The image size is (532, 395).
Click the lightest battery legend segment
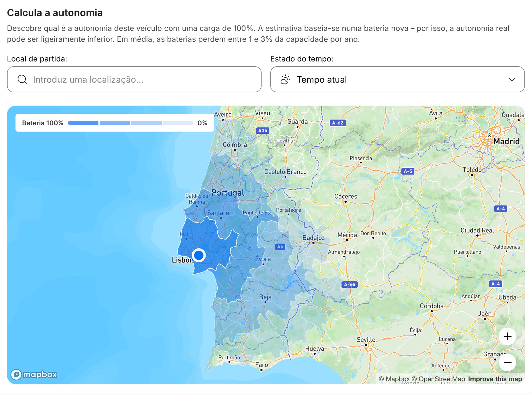(178, 123)
